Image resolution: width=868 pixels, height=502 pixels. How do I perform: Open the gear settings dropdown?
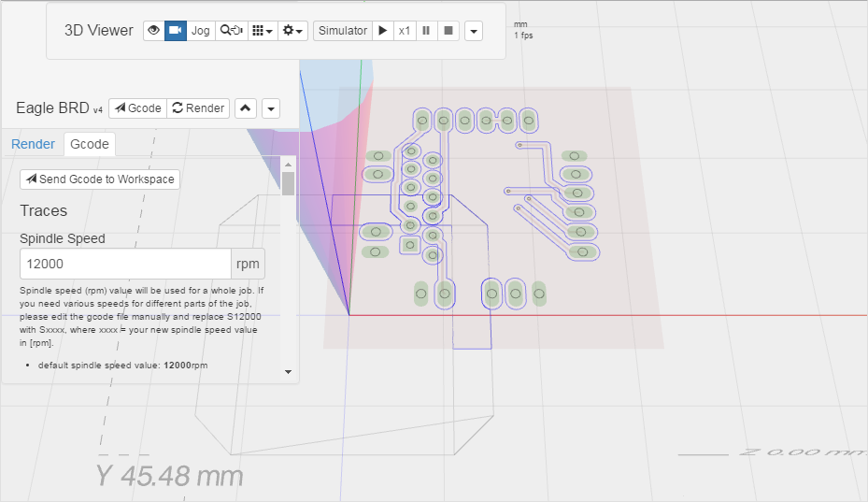click(294, 31)
